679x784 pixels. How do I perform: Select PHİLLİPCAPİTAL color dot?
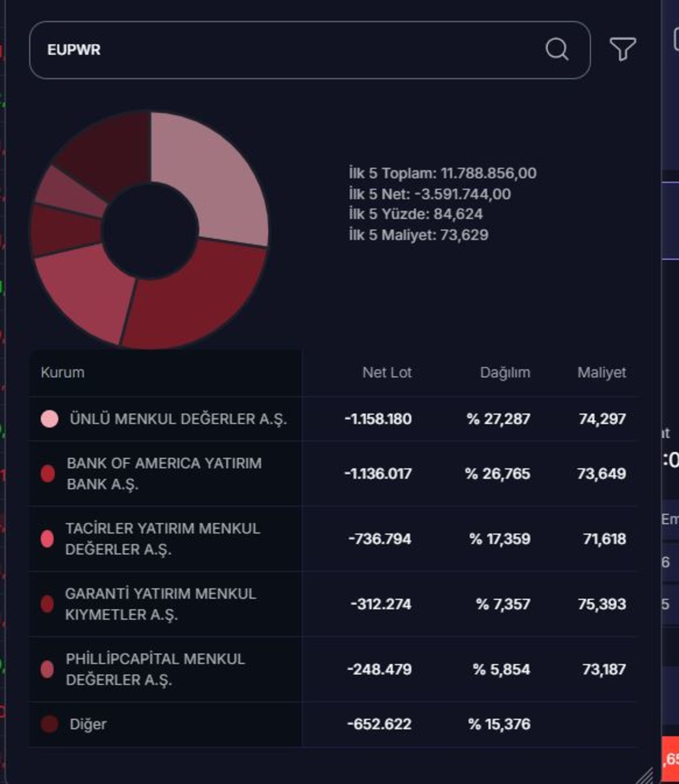(48, 669)
